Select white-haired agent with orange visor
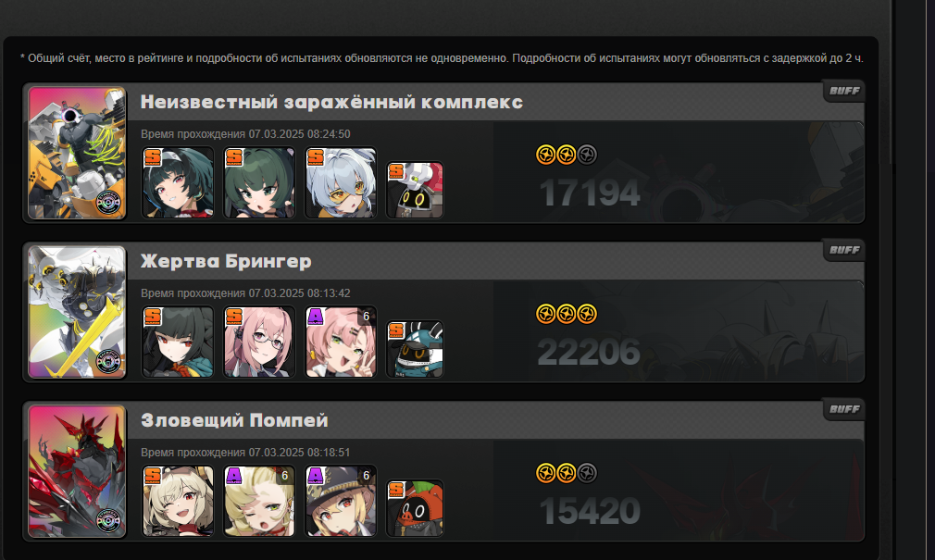This screenshot has width=935, height=560. (x=341, y=182)
